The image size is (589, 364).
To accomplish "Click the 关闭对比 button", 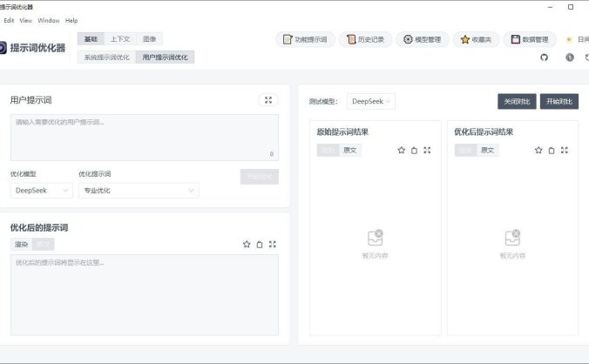I will 517,101.
